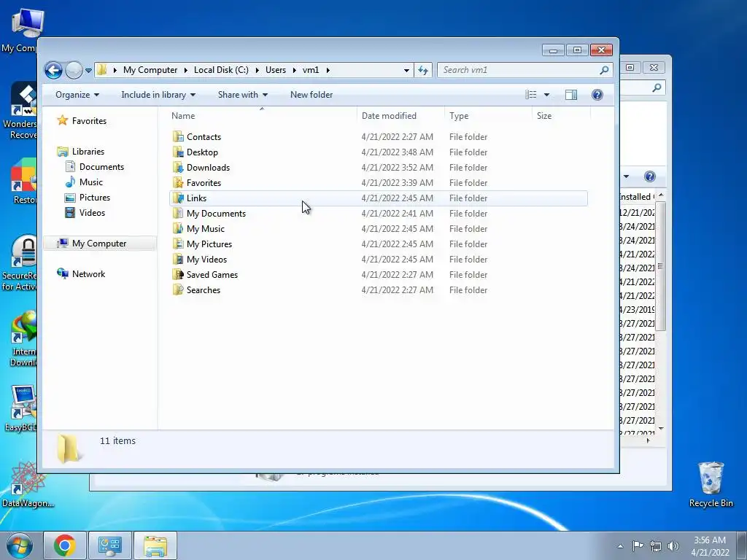Image resolution: width=747 pixels, height=560 pixels.
Task: Select Libraries in navigation pane
Action: click(x=80, y=152)
